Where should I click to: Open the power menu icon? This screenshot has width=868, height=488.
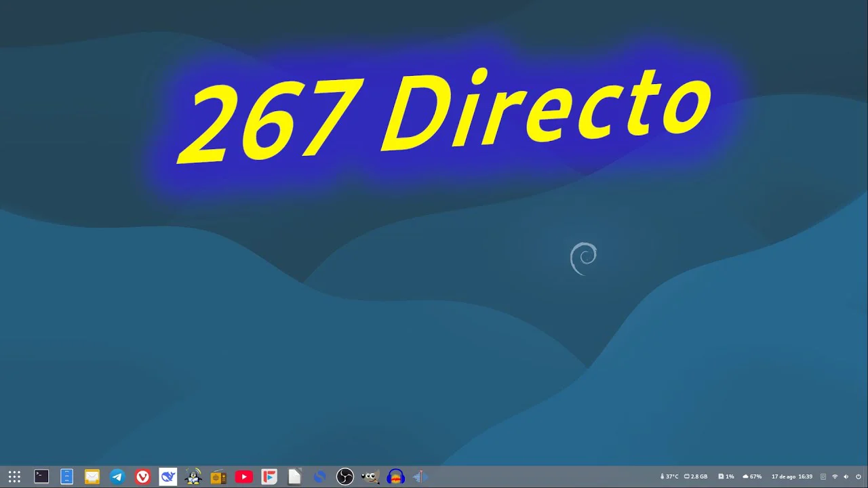(x=859, y=476)
